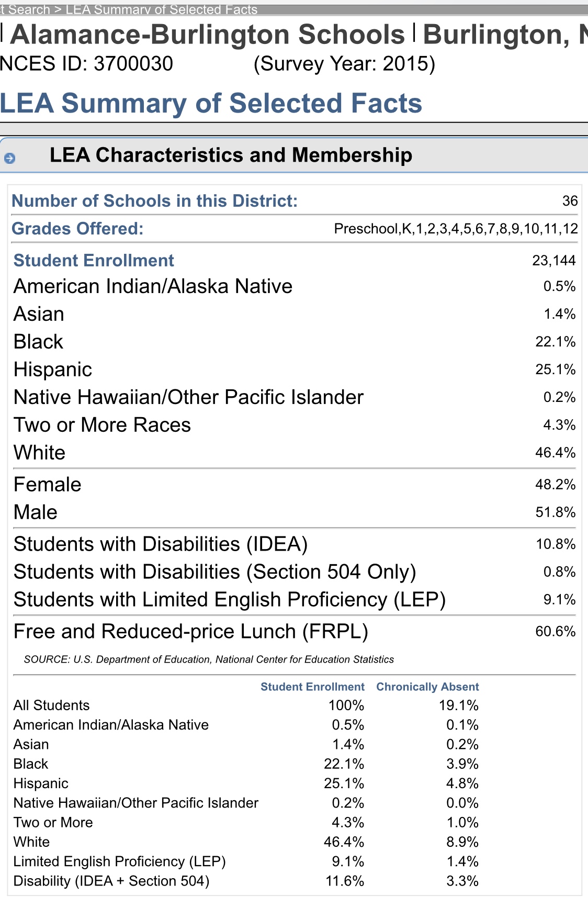Select the LEA Summary of Selected Facts heading
The height and width of the screenshot is (907, 588).
[211, 103]
